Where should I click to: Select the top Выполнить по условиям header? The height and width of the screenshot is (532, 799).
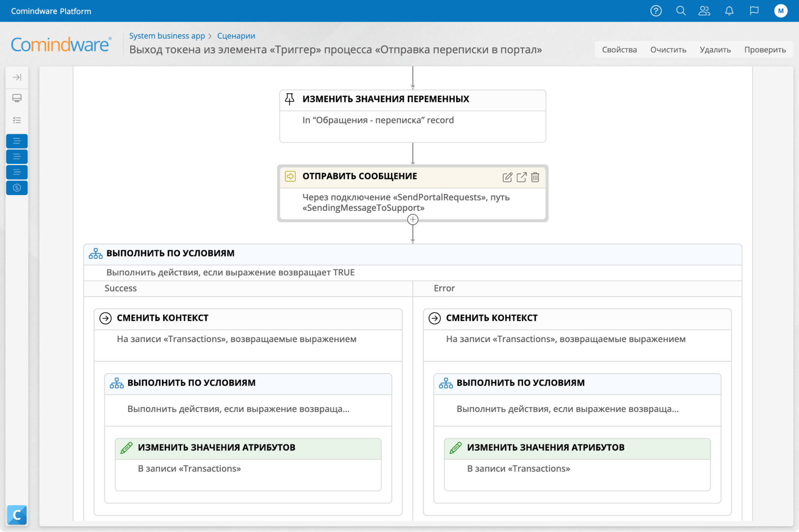click(412, 254)
